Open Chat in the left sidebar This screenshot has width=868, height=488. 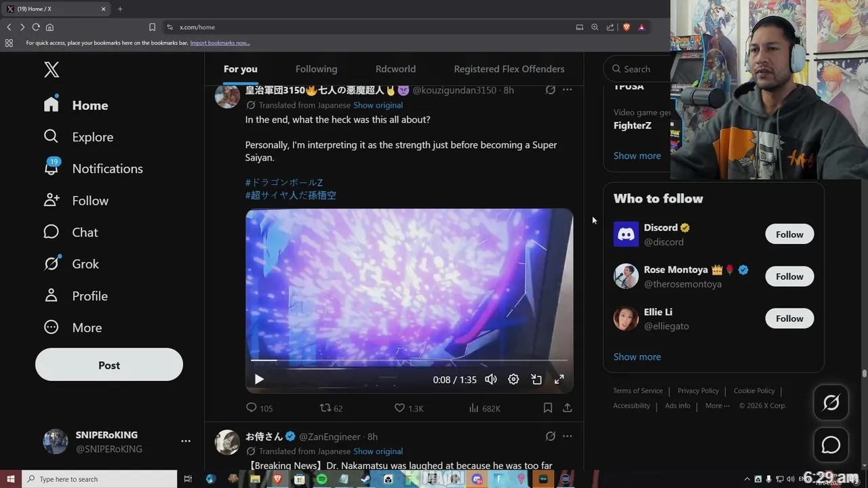71,232
